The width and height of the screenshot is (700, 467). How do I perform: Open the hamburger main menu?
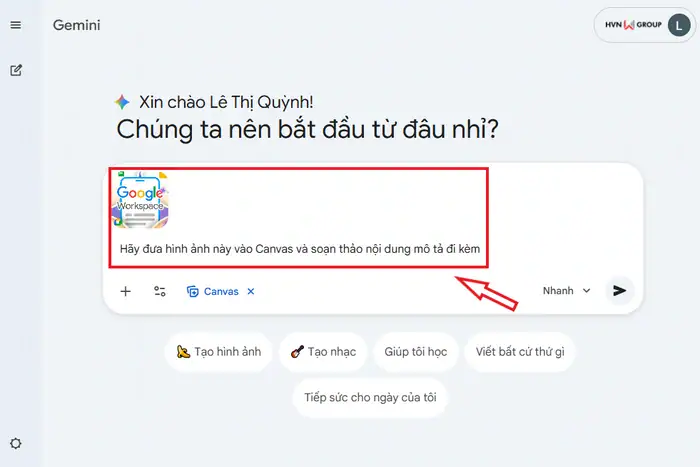pos(16,25)
